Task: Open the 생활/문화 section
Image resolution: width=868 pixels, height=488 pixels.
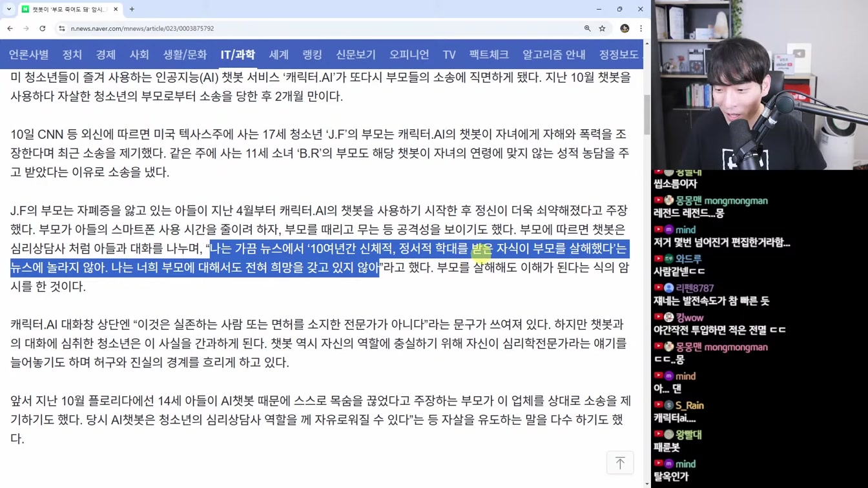Action: (185, 55)
